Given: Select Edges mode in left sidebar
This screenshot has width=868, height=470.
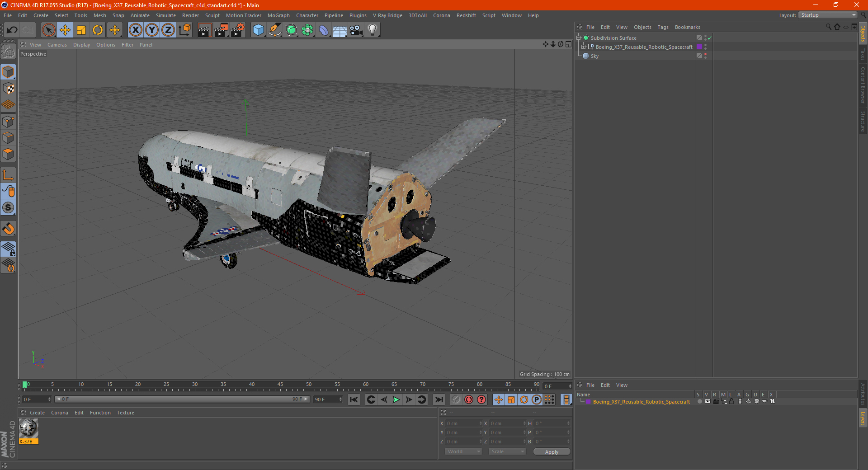Looking at the screenshot, I should pos(8,138).
